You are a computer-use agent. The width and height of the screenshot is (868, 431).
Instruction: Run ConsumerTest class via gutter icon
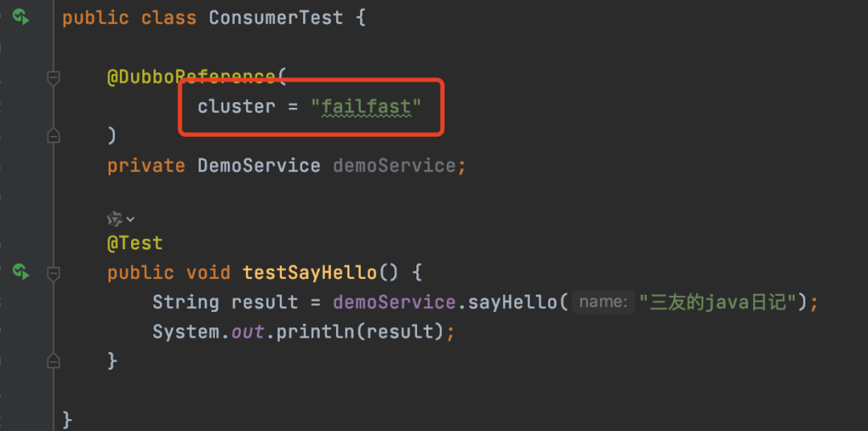pyautogui.click(x=21, y=17)
